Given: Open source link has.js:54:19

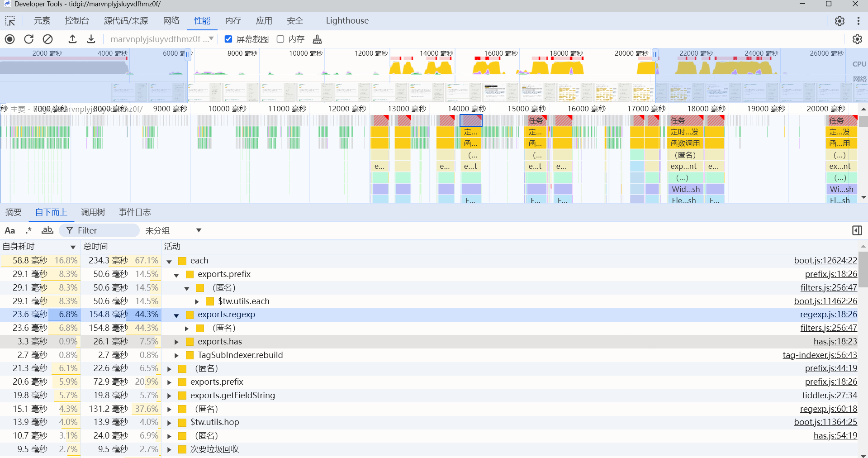Looking at the screenshot, I should pos(835,436).
